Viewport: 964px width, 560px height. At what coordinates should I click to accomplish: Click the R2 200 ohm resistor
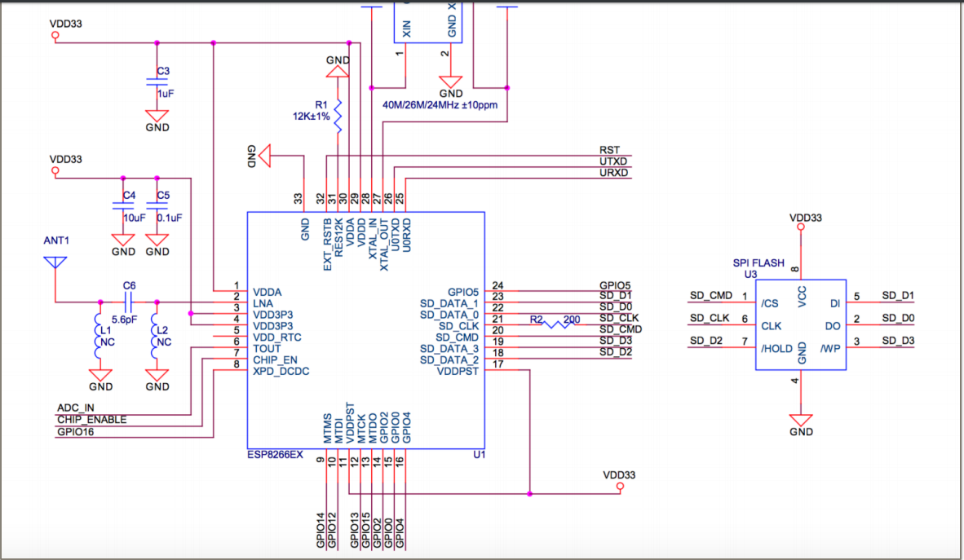(557, 324)
